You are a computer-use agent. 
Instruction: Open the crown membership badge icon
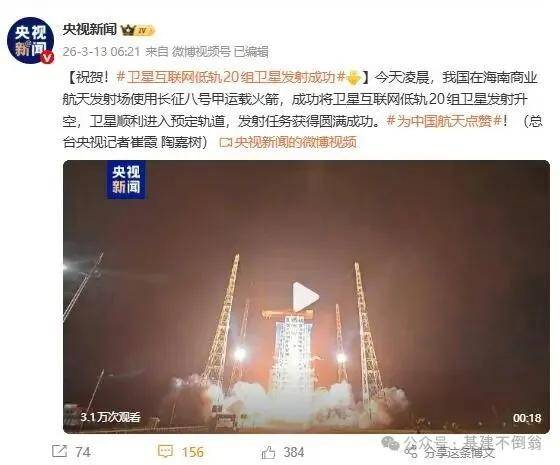(128, 30)
